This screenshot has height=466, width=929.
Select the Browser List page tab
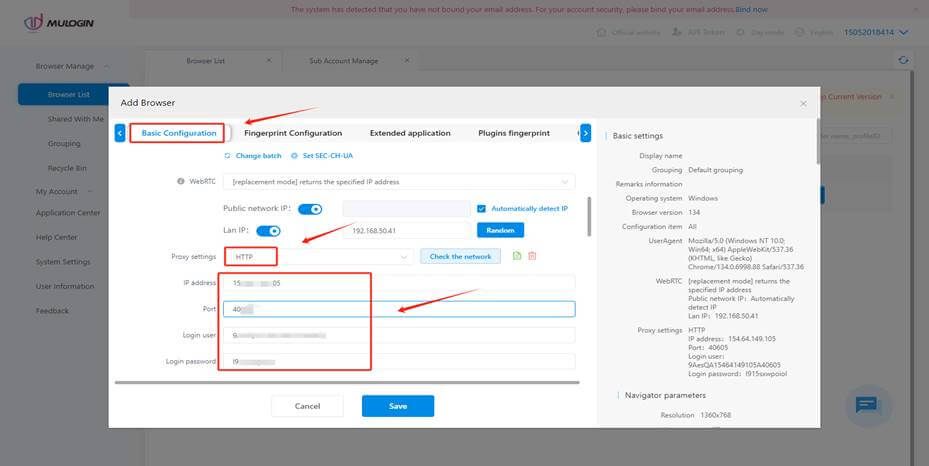pyautogui.click(x=206, y=61)
